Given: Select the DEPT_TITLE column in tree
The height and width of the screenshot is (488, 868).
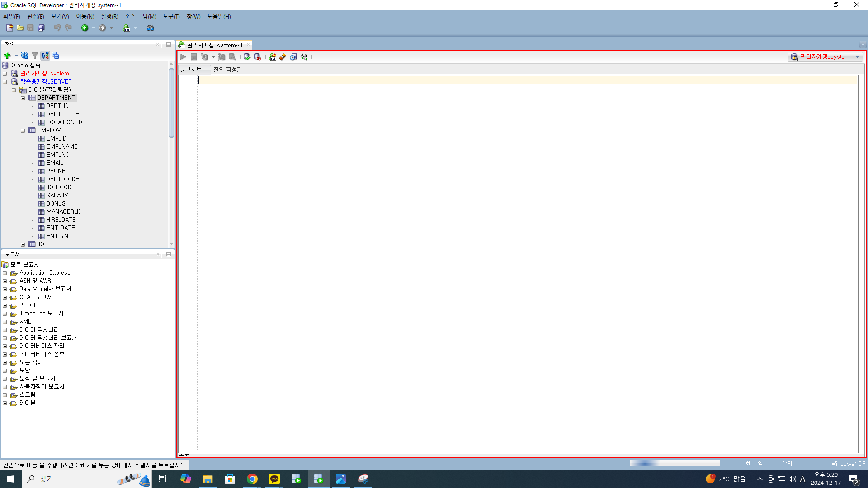Looking at the screenshot, I should coord(62,114).
